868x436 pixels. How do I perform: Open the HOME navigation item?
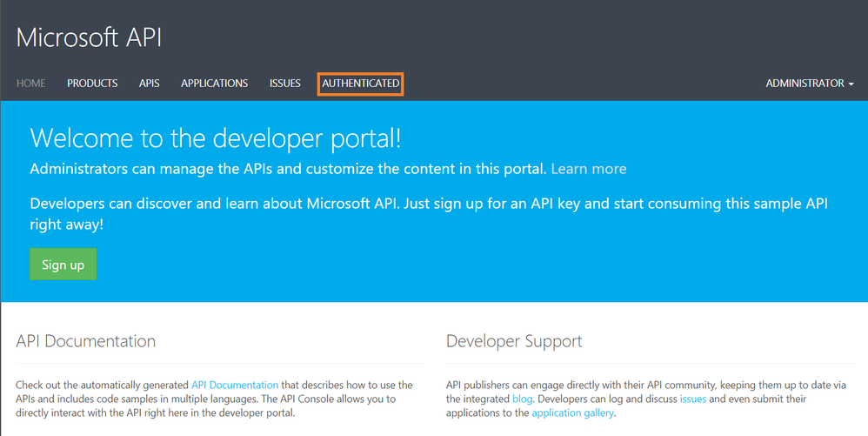click(31, 83)
